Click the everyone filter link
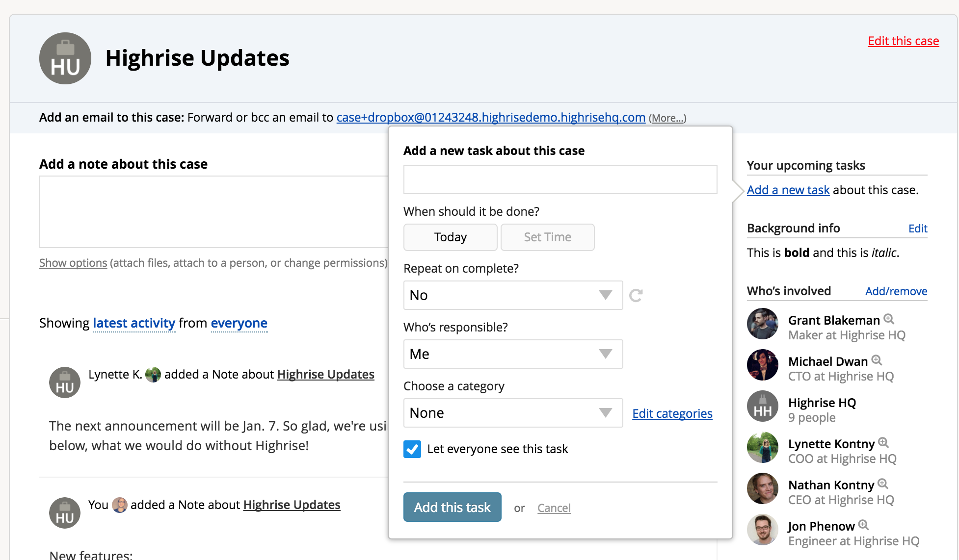 [x=239, y=323]
